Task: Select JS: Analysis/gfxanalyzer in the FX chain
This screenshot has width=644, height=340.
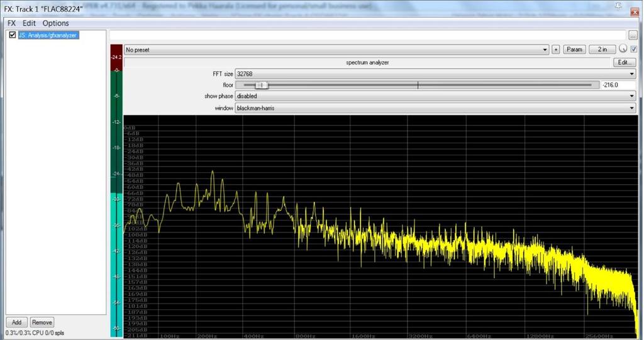Action: click(x=48, y=35)
